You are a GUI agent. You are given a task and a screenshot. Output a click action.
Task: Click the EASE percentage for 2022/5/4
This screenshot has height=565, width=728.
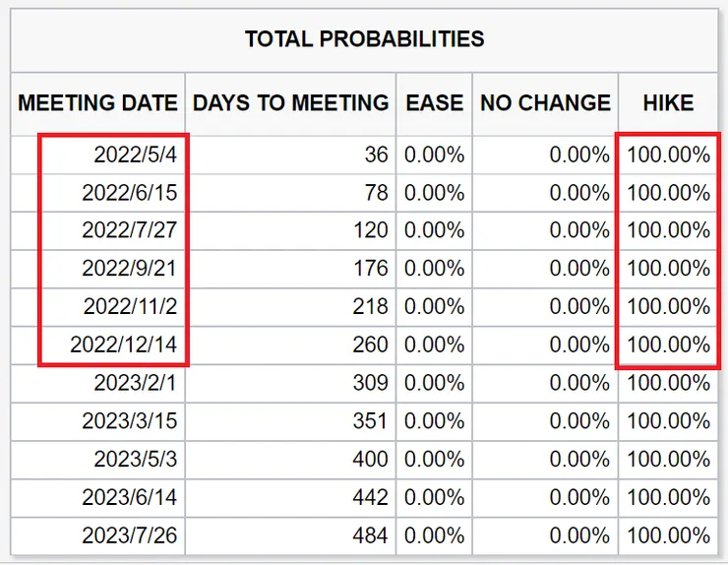coord(434,155)
